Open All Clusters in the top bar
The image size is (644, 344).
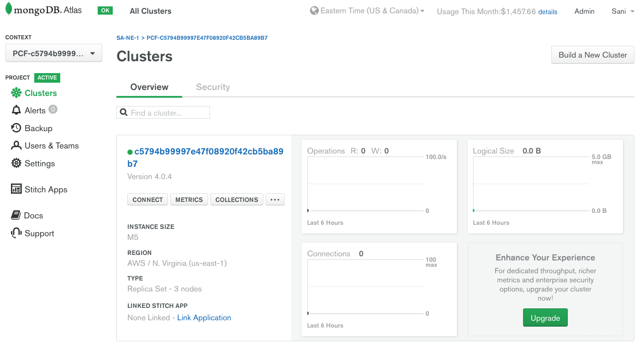pyautogui.click(x=151, y=11)
